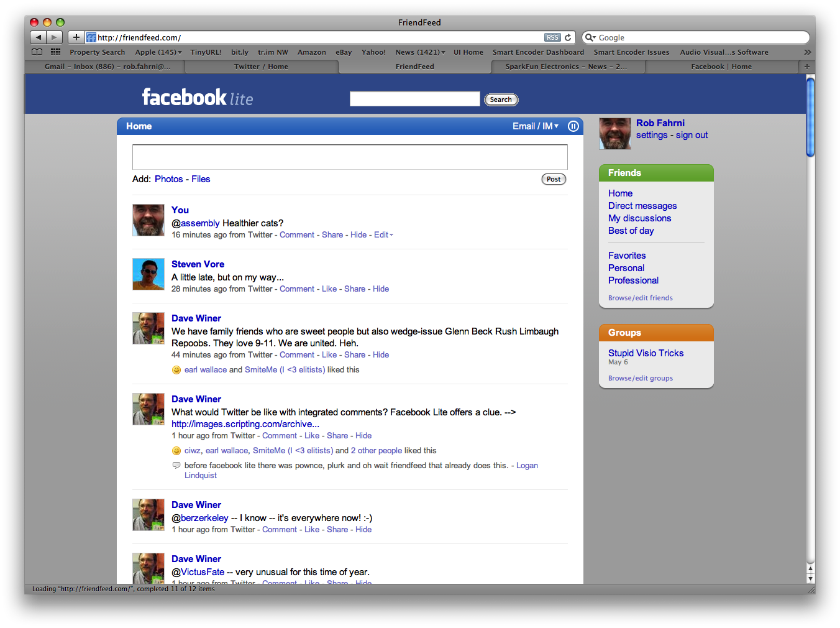Open Direct messages in Friends panel
Viewport: 840px width, 628px height.
[x=642, y=206]
